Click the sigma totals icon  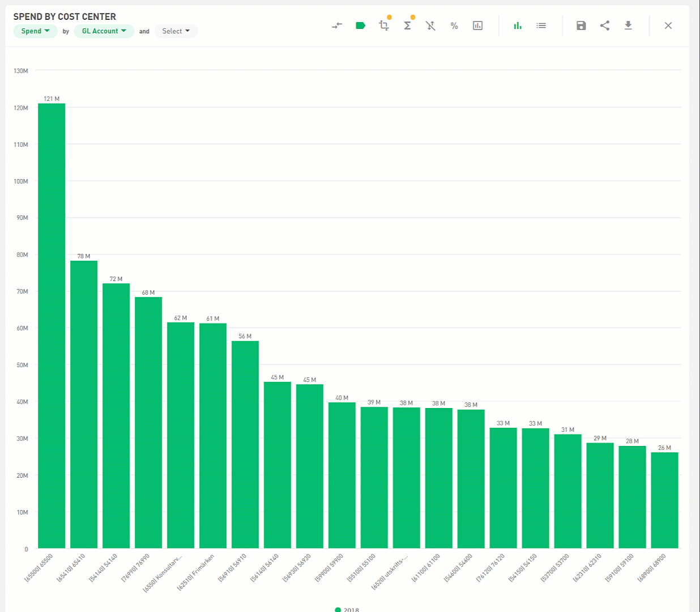[407, 25]
